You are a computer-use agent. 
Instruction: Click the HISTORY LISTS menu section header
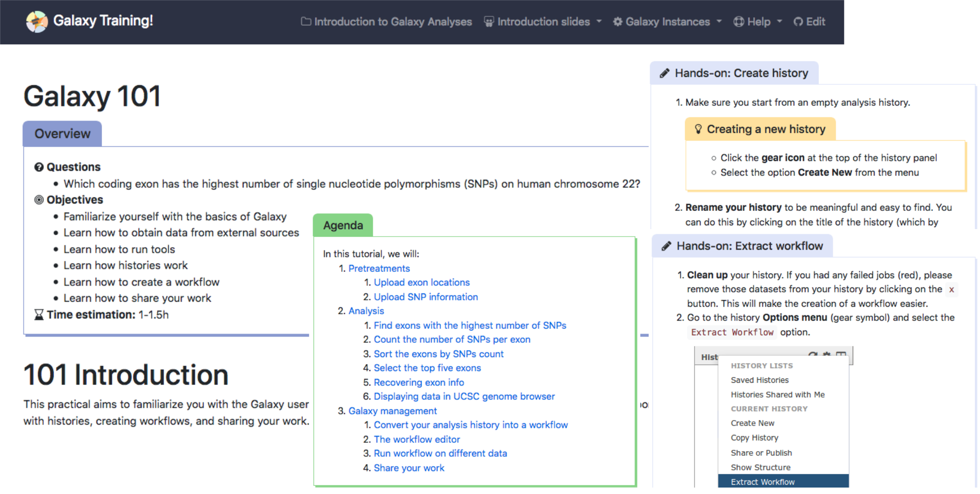(761, 366)
